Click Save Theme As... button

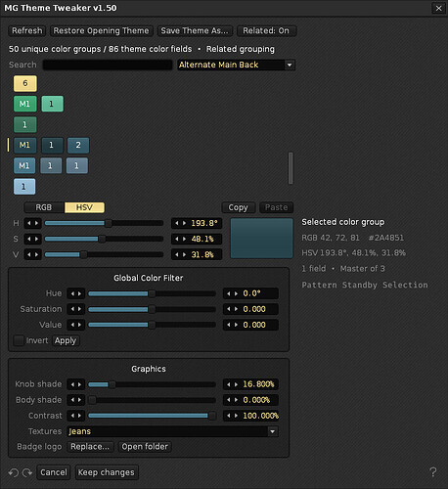click(195, 30)
